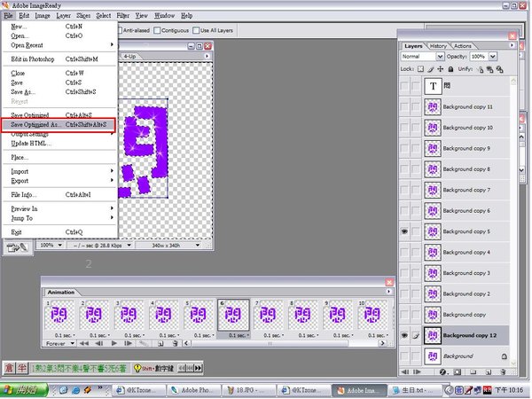Viewport: 532px width, 399px height.
Task: Add layer mask icon
Action: (458, 372)
